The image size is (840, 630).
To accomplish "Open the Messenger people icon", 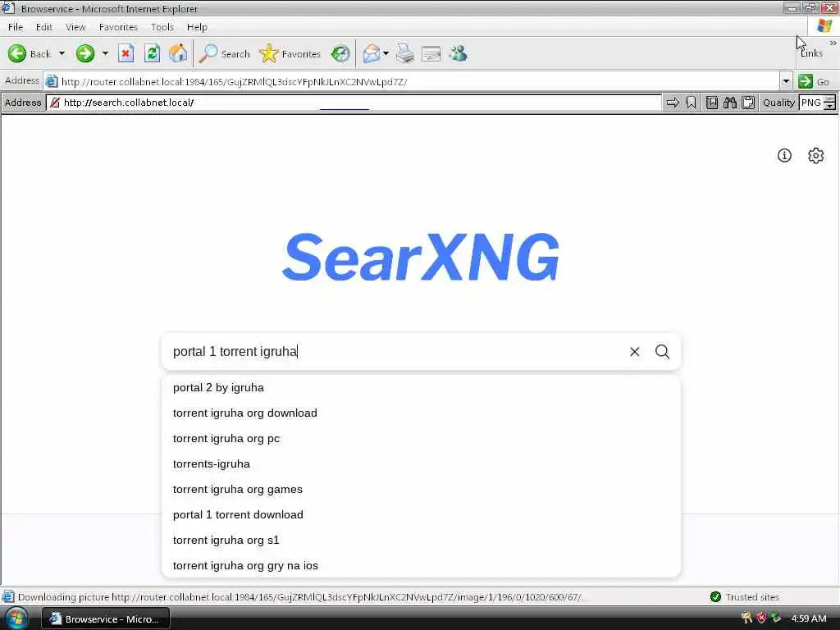I will 458,53.
